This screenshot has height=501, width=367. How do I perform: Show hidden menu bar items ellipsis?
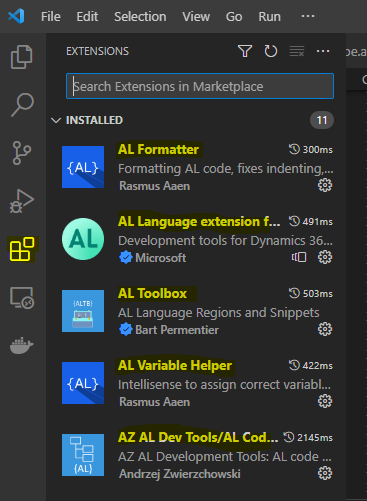coord(308,16)
